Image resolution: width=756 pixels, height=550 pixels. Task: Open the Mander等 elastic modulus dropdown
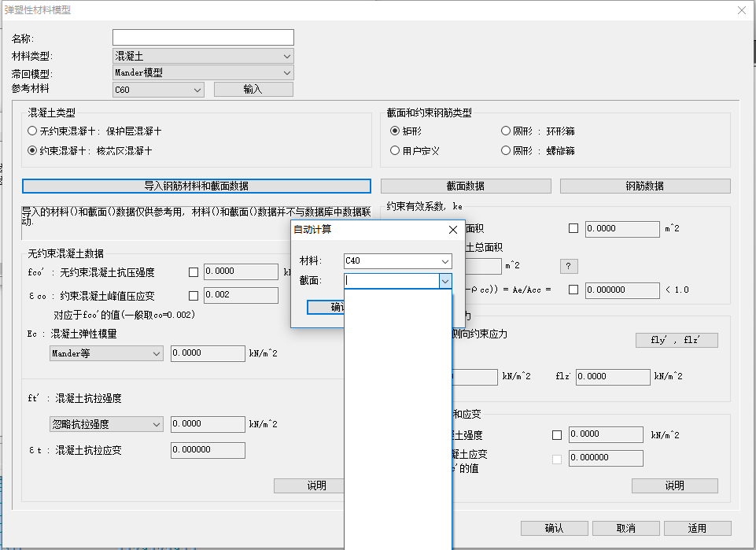click(x=106, y=353)
